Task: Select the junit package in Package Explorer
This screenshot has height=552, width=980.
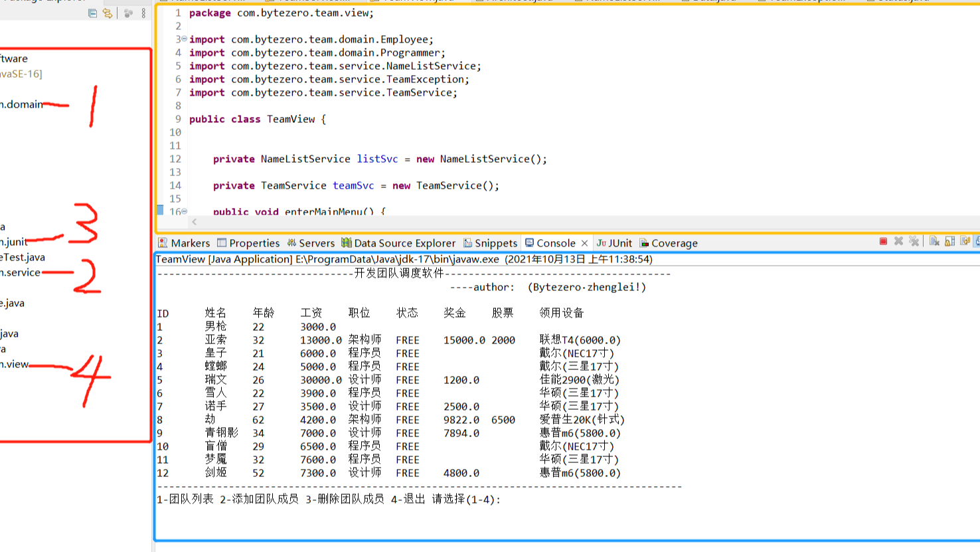Action: click(x=14, y=242)
